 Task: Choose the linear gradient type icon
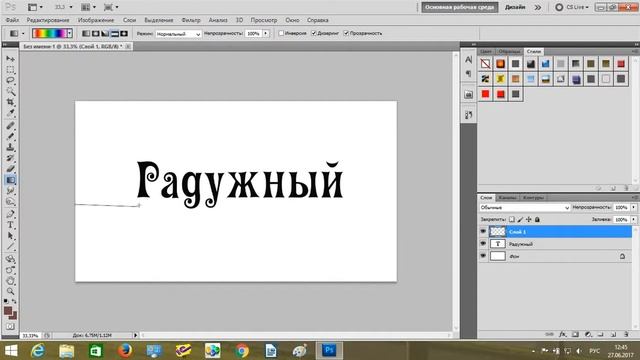tap(86, 33)
